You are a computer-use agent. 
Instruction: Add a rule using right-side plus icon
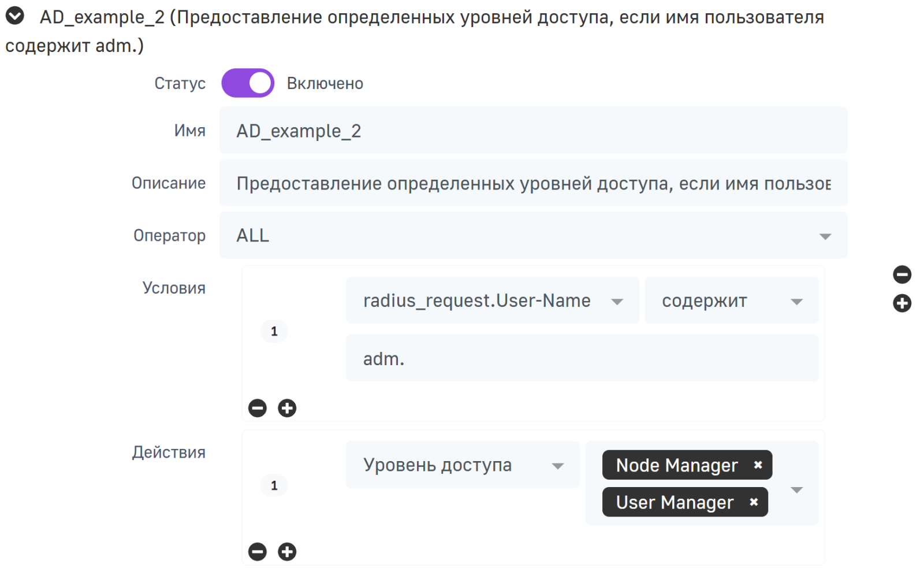click(x=901, y=303)
